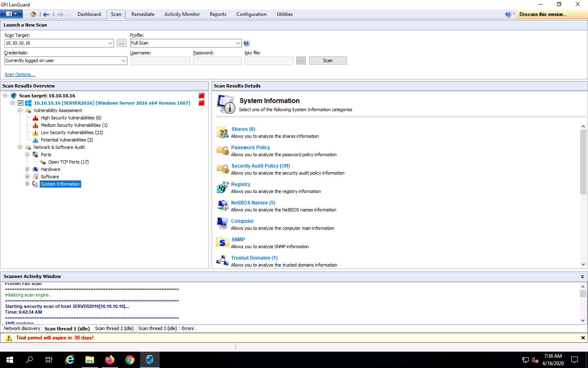
Task: Click the Username input field
Action: [160, 61]
